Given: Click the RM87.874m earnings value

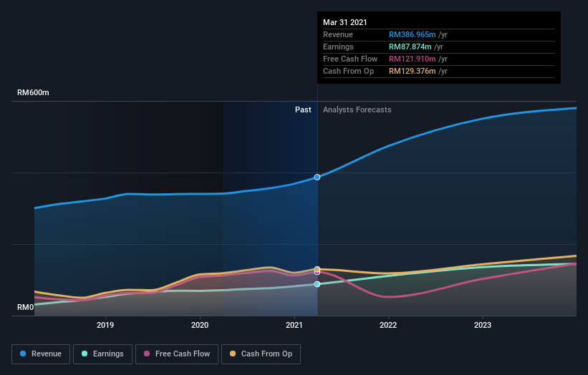Looking at the screenshot, I should [x=410, y=47].
